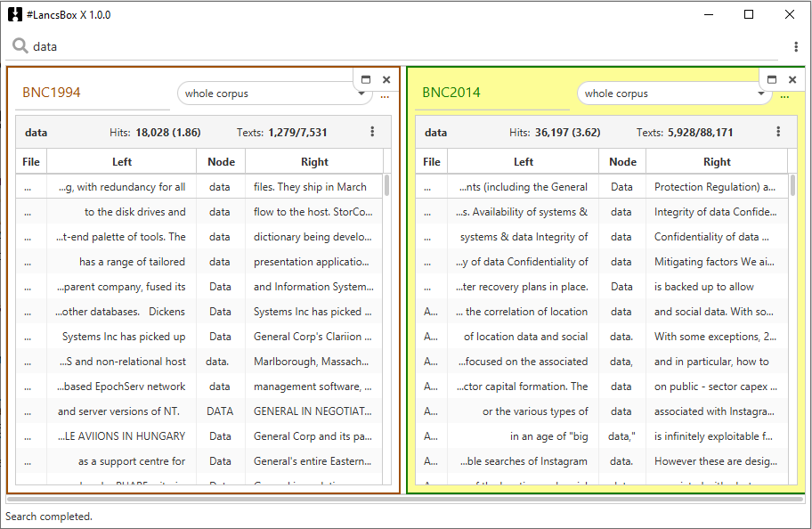Open BNC1994 results options kebab menu
This screenshot has width=812, height=529.
(372, 132)
